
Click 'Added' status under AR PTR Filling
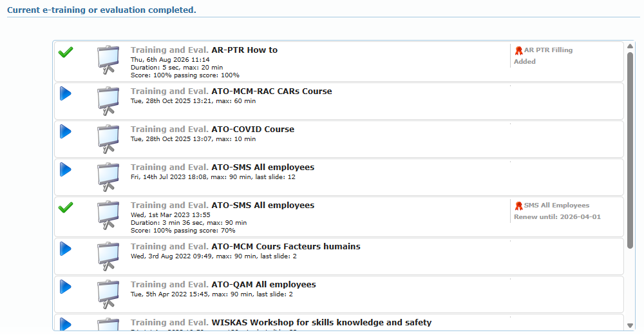524,61
